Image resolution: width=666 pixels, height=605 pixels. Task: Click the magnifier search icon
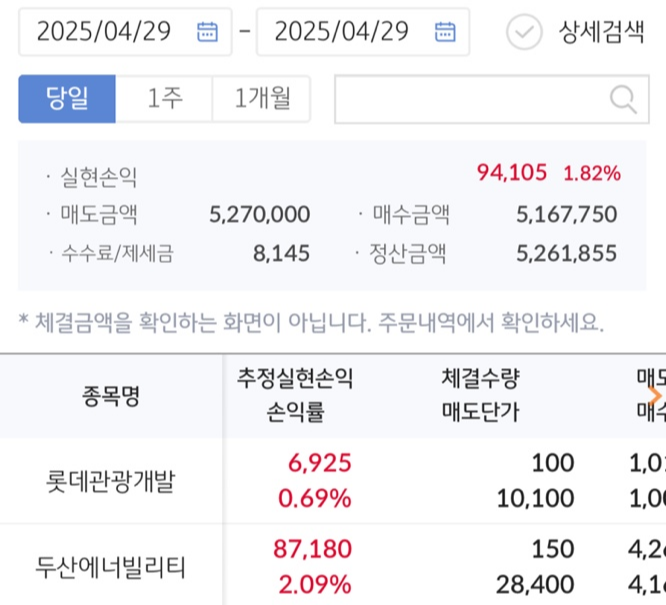click(623, 99)
